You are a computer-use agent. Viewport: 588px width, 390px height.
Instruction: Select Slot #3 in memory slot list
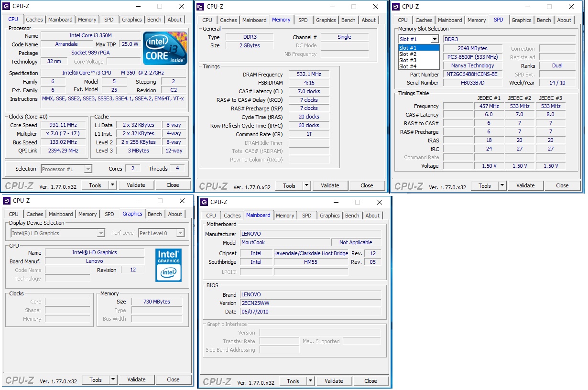point(408,60)
